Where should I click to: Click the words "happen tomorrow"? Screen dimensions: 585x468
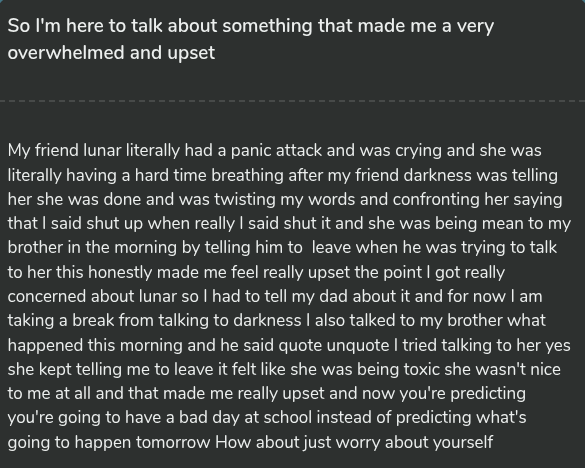point(142,443)
